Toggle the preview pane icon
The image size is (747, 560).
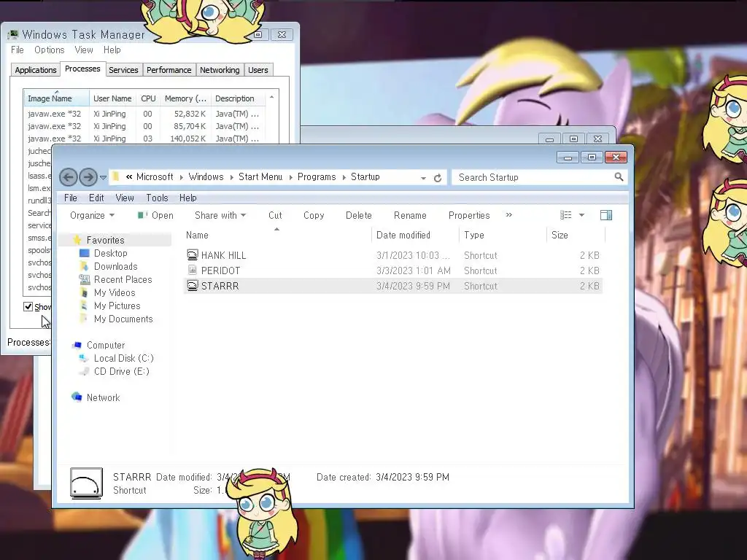click(x=606, y=215)
